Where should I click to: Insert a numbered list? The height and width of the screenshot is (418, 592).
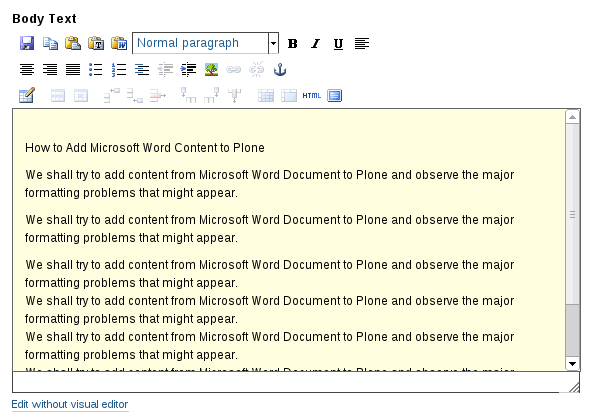(x=119, y=69)
